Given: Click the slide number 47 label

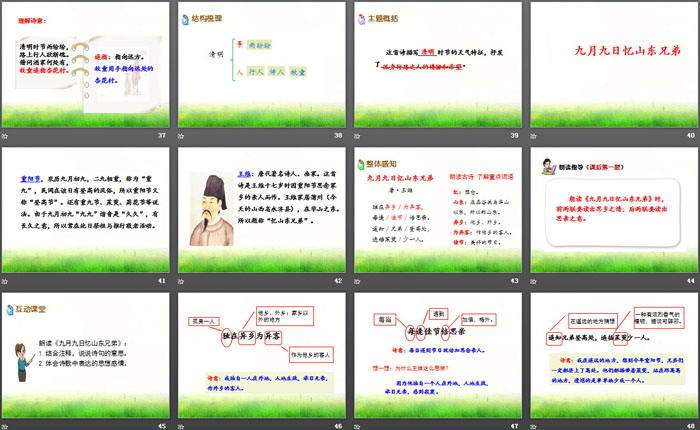Looking at the screenshot, I should click(x=514, y=426).
